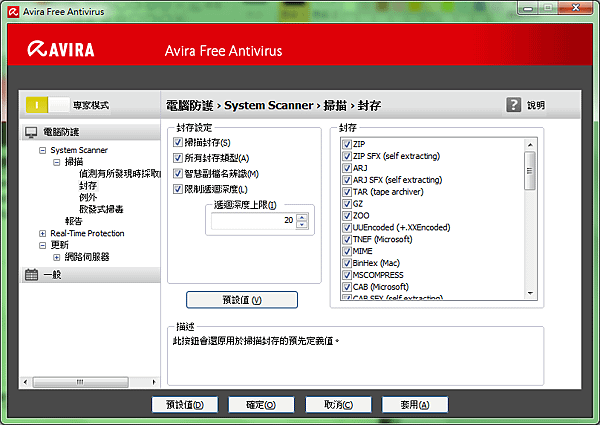Toggle CAB (Microsoft) checkbox
600x425 pixels.
coord(347,287)
